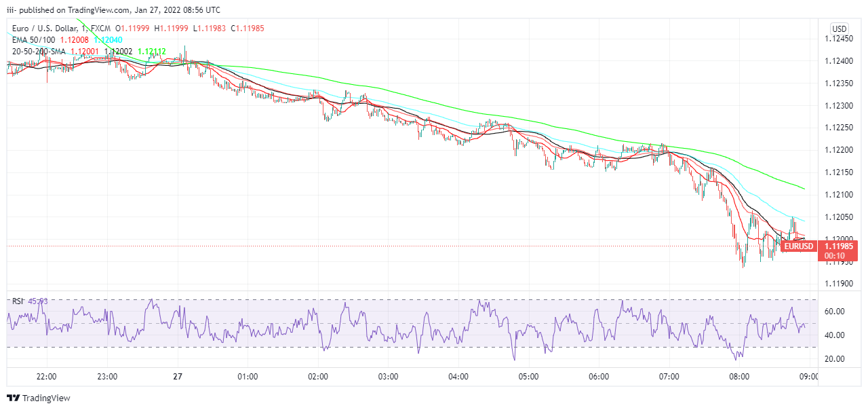Select the EMA 50/100 indicator legend
868x410 pixels.
click(35, 40)
